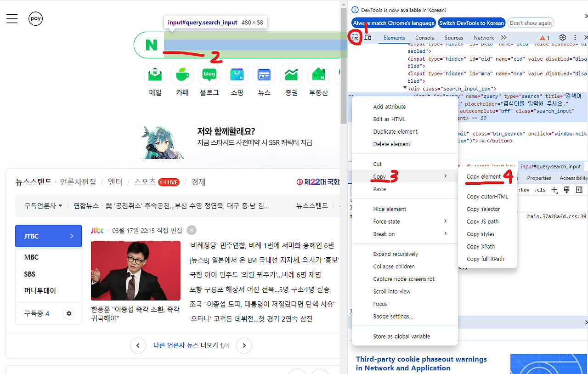Image resolution: width=588 pixels, height=374 pixels.
Task: Click into the Naver search input field
Action: point(252,45)
